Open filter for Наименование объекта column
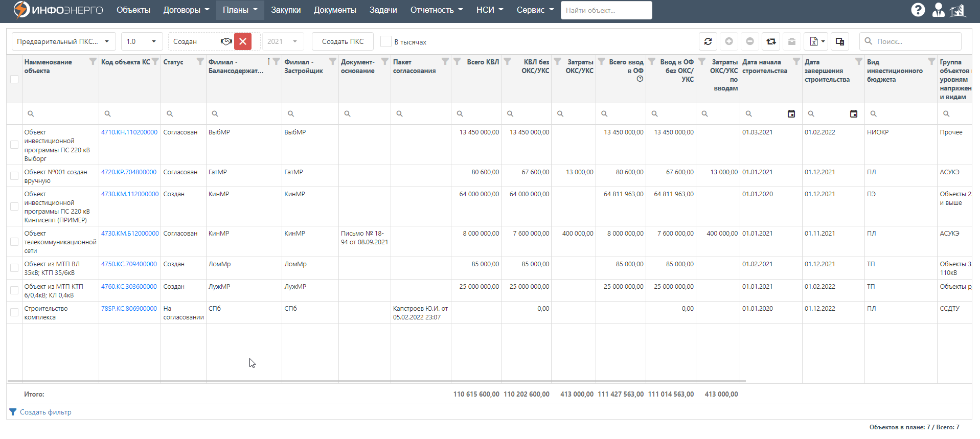Viewport: 980px width, 439px height. 93,61
